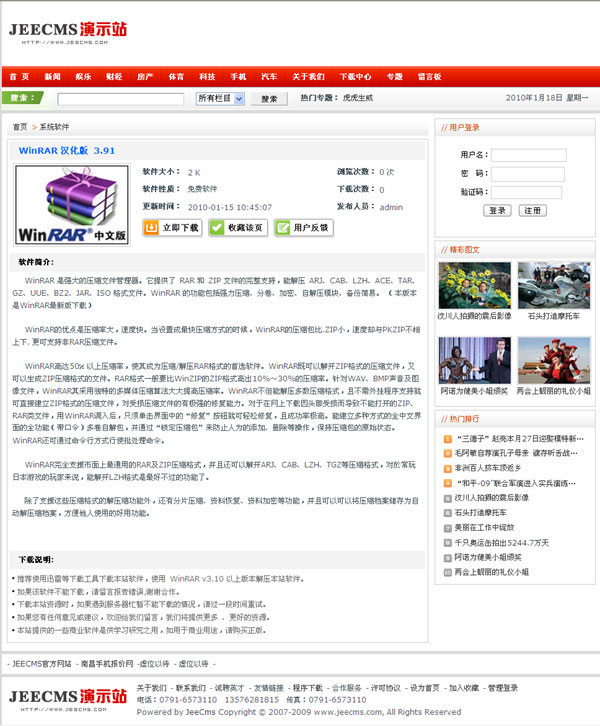Click rank icon beside 毛阿敏自荐演孔子母亲
The width and height of the screenshot is (600, 726).
tap(448, 453)
